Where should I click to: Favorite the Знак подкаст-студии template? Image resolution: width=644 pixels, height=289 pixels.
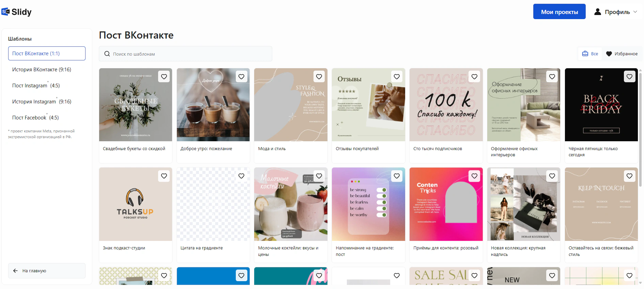(x=164, y=176)
